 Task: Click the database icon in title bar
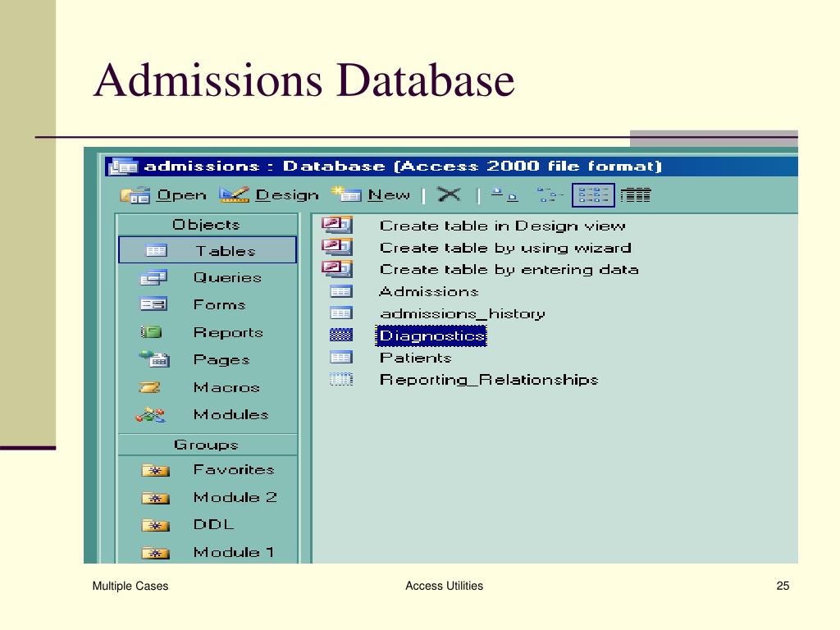coord(123,167)
